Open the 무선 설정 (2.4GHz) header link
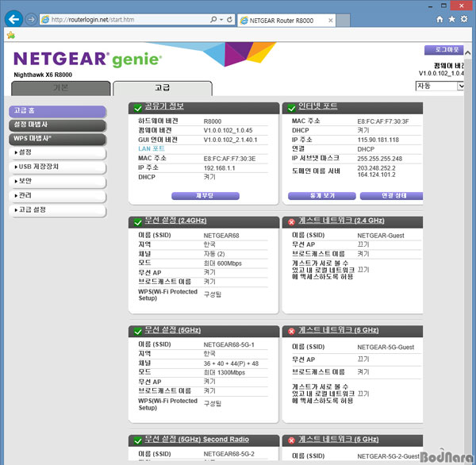Image resolution: width=476 pixels, height=465 pixels. coord(175,221)
